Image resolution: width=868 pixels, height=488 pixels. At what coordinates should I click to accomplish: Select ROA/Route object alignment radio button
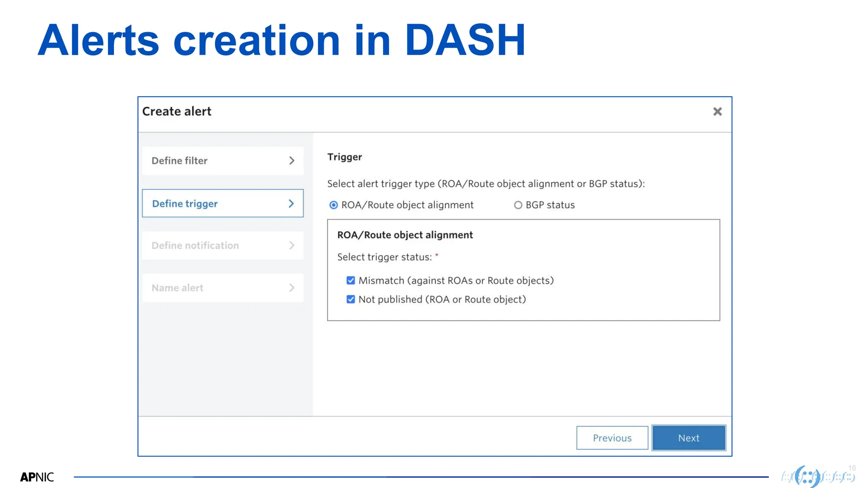pyautogui.click(x=334, y=205)
